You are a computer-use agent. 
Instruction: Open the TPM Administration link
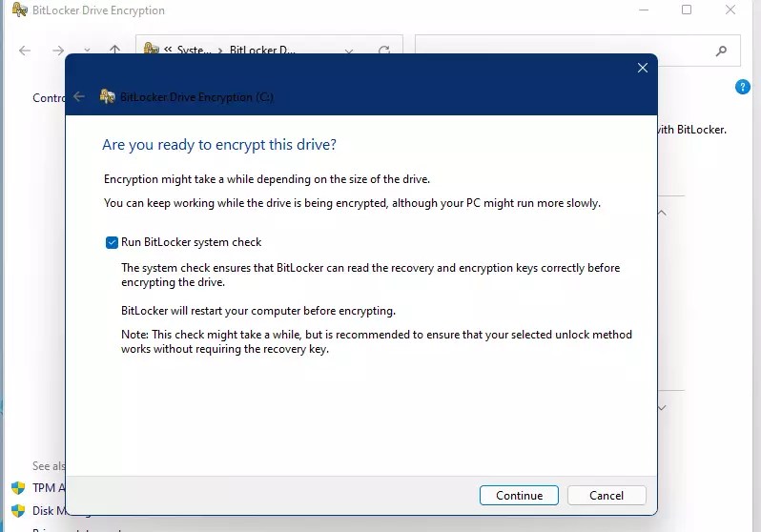coord(49,487)
